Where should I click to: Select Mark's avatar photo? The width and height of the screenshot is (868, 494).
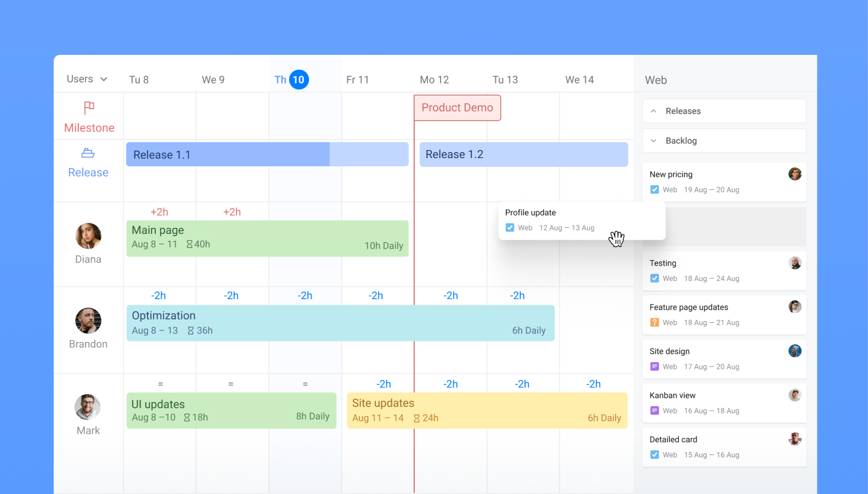(88, 407)
